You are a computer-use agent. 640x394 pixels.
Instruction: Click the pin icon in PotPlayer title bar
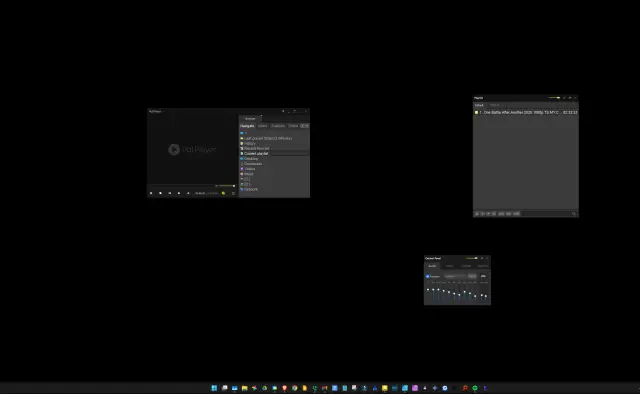tap(283, 111)
